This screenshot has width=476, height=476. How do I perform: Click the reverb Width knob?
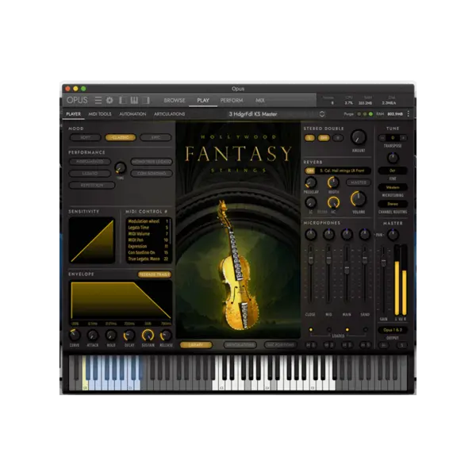point(333,182)
